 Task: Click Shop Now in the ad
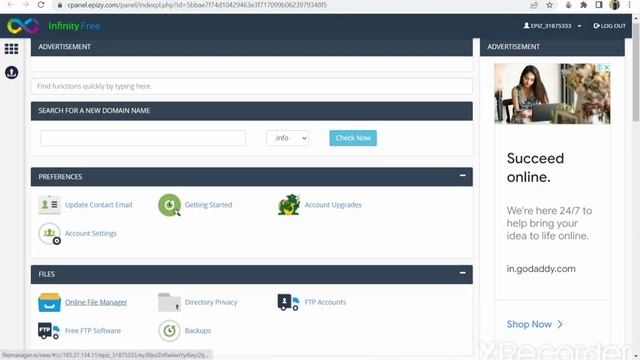(x=535, y=324)
